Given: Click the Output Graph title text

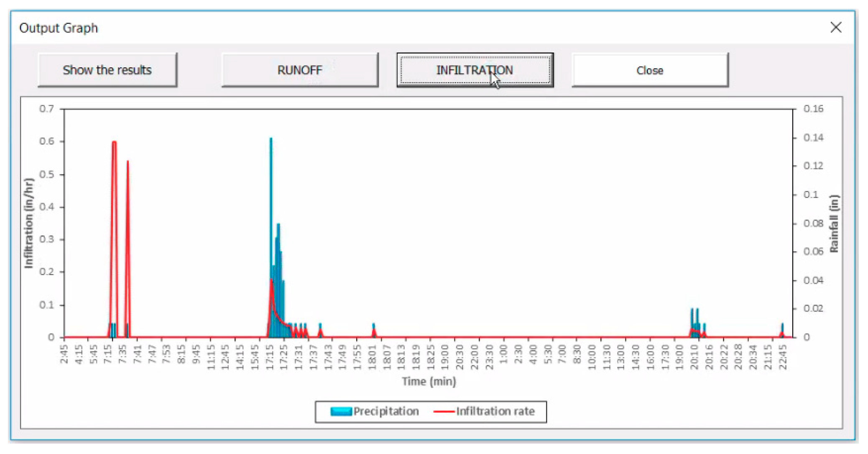Looking at the screenshot, I should [x=59, y=28].
